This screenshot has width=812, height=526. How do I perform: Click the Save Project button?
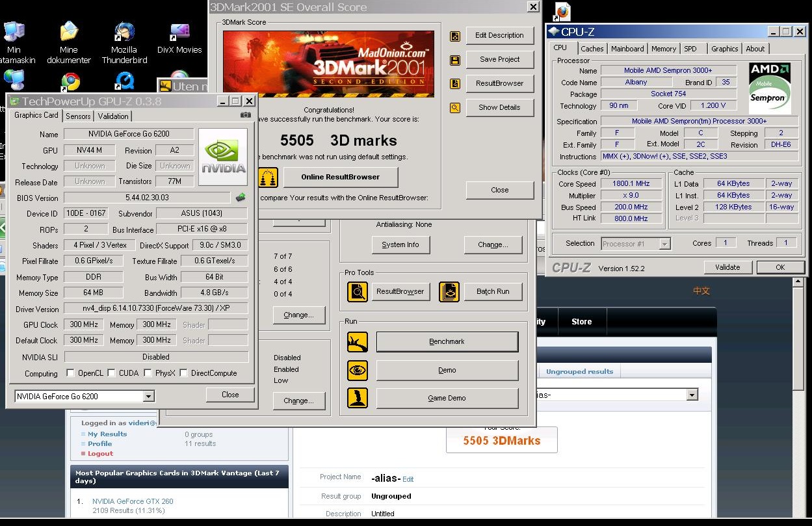click(500, 60)
